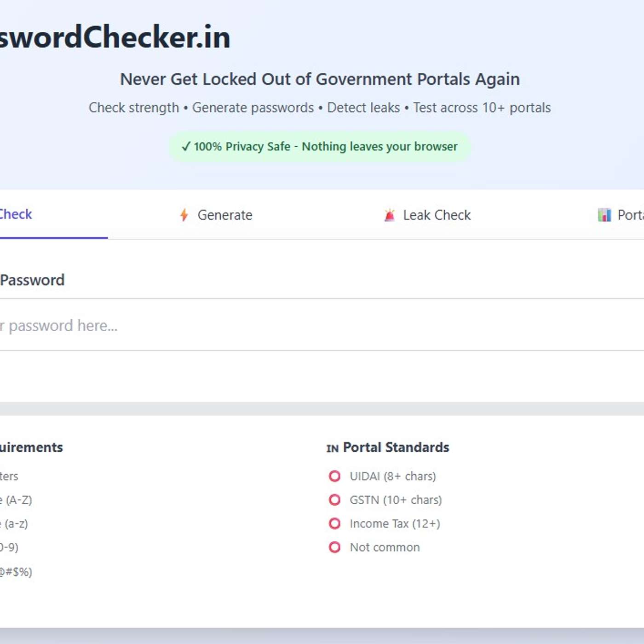Click the red indicator next to GSTN (10+ chars)

[334, 500]
